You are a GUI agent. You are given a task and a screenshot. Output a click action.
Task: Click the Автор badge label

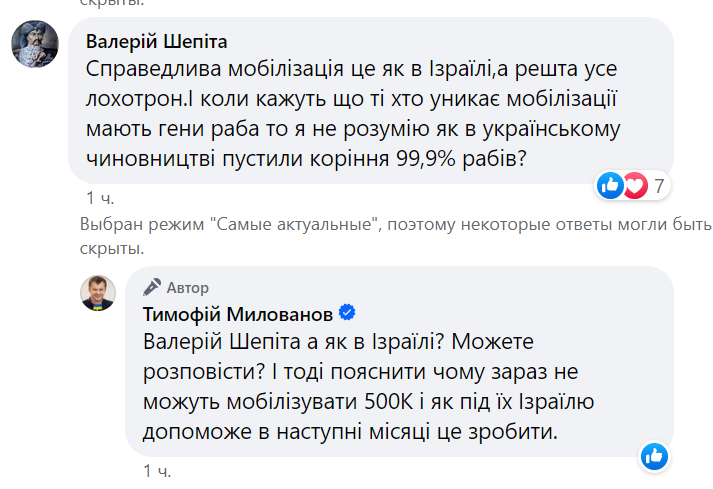188,287
